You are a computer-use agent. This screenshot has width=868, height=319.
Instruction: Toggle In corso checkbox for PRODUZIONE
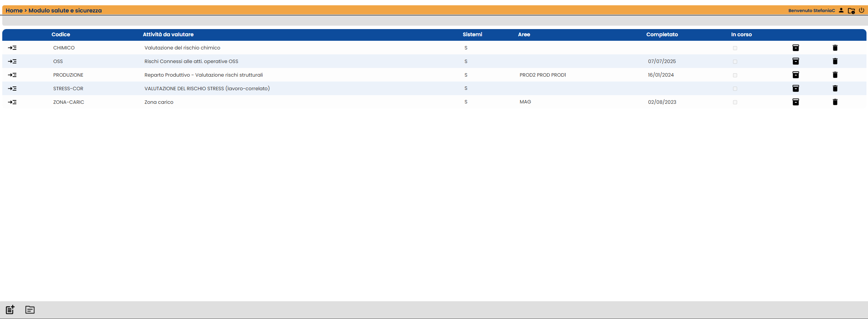tap(735, 76)
